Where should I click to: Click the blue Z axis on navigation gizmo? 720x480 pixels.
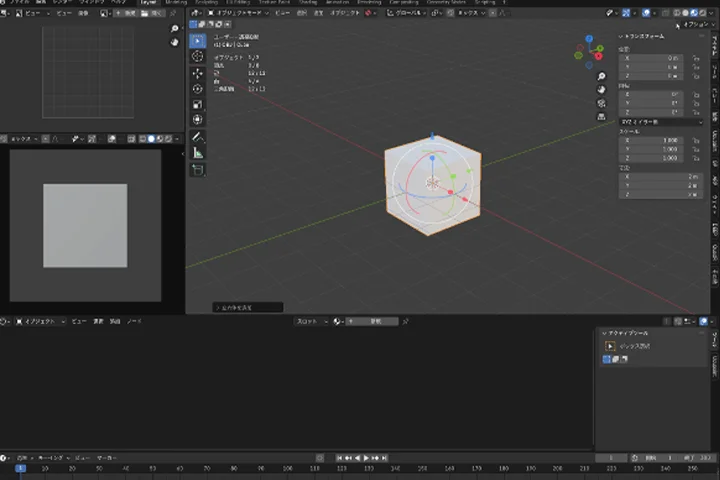pyautogui.click(x=589, y=39)
